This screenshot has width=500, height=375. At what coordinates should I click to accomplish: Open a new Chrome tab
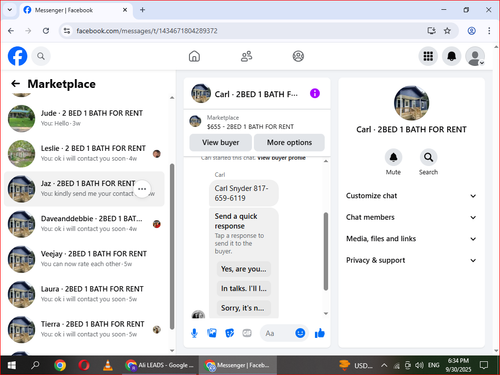tap(142, 10)
